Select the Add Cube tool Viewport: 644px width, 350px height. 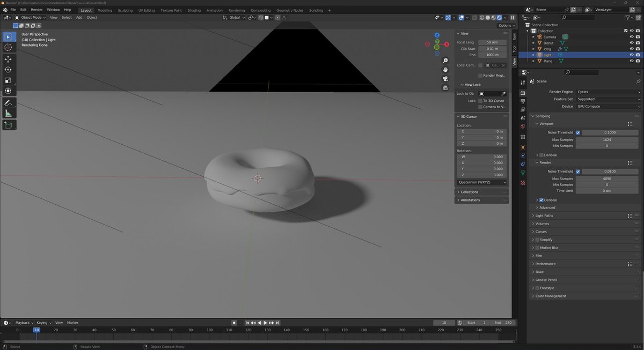coord(9,125)
